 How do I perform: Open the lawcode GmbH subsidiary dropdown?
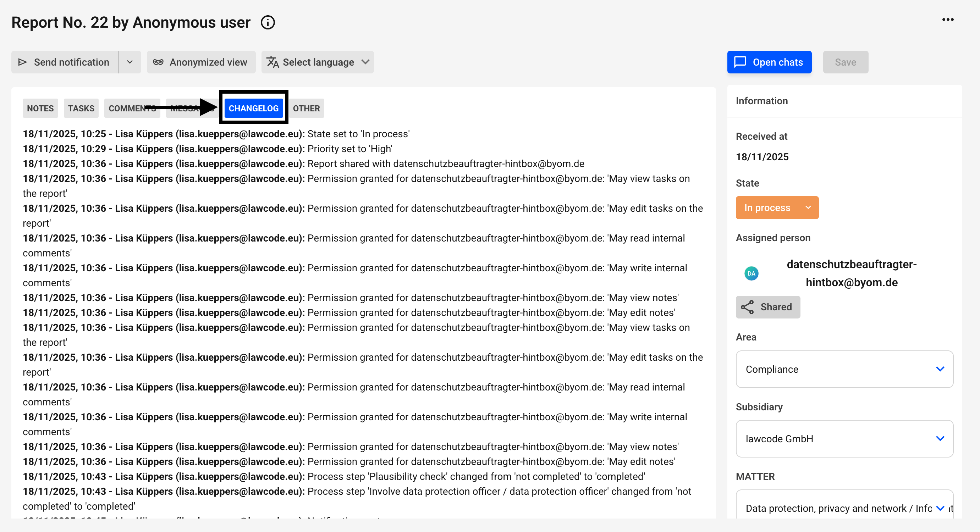(940, 438)
